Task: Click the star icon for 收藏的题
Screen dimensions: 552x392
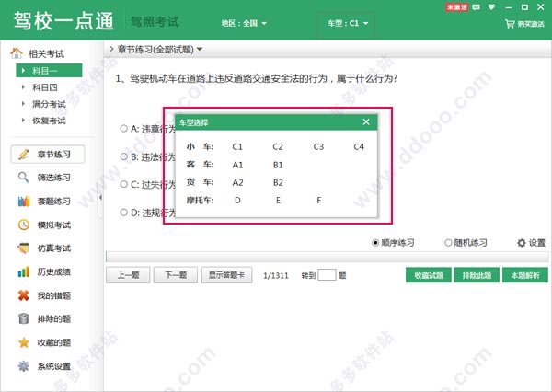Action: click(24, 342)
